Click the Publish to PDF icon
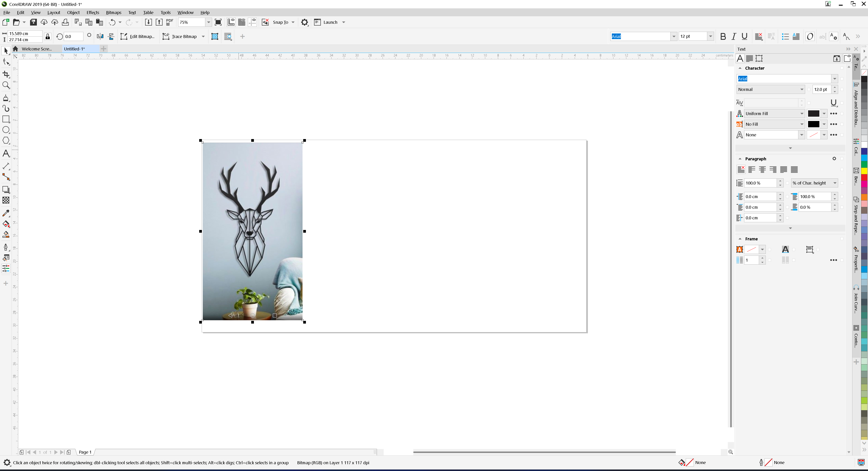The image size is (868, 471). pos(170,22)
